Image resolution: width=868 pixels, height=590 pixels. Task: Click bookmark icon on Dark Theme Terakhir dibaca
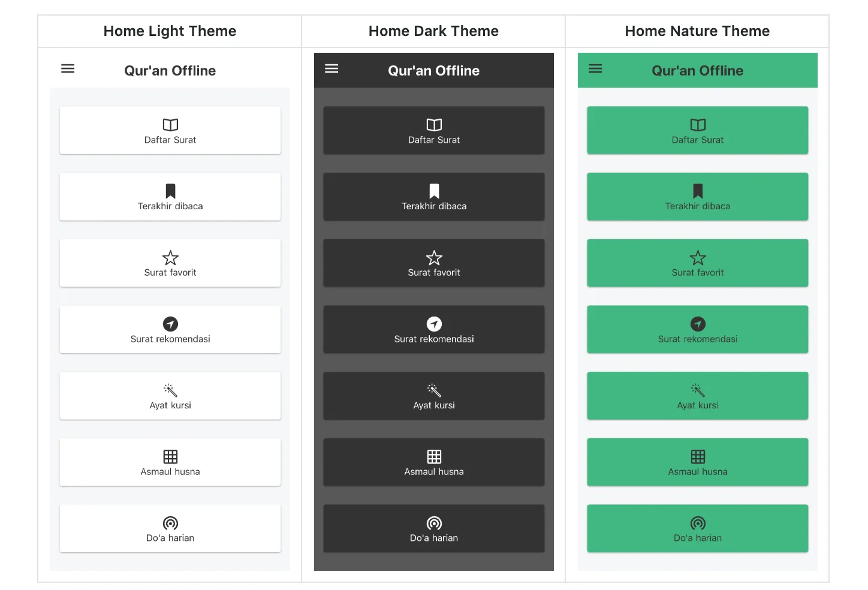434,191
